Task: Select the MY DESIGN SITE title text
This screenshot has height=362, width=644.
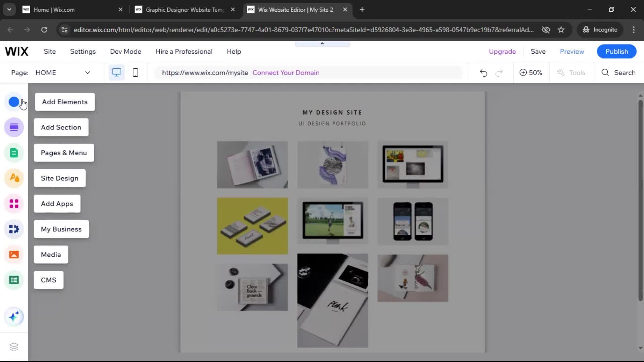Action: pyautogui.click(x=332, y=113)
